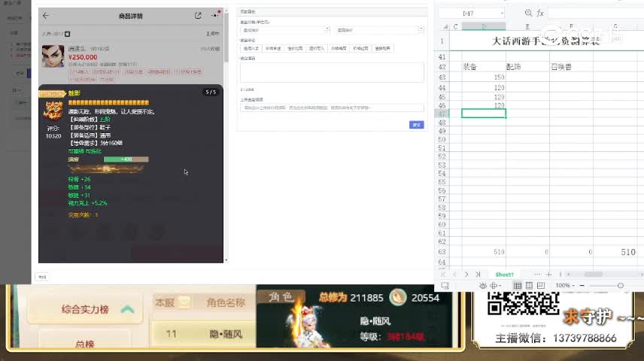Select the second appraisal conclusion tag button
This screenshot has height=361, width=644.
point(272,48)
